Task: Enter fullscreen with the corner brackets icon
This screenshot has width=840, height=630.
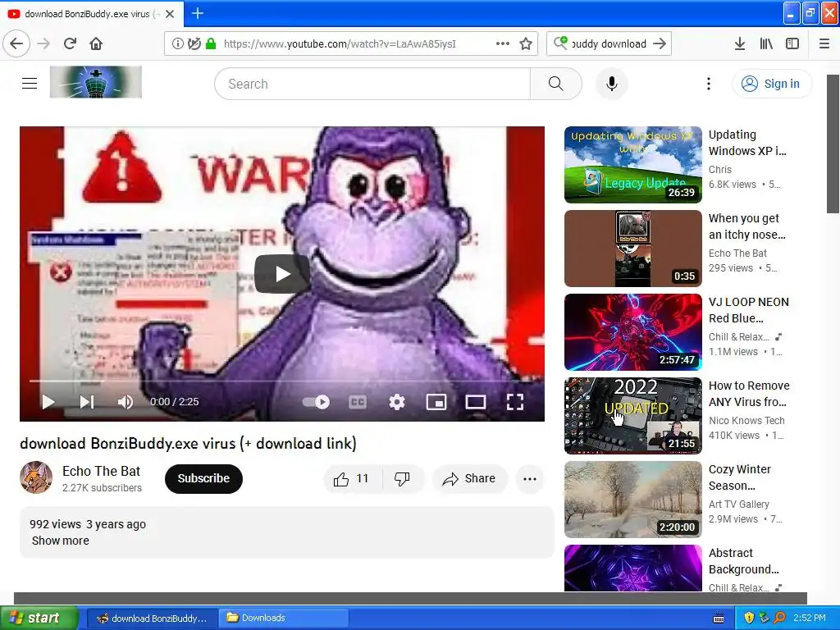Action: 515,402
